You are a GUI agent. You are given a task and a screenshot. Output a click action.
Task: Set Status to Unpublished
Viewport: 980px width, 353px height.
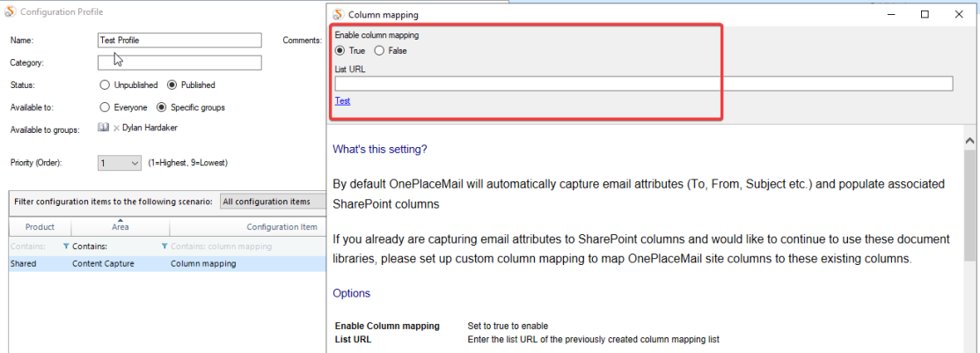(x=106, y=85)
